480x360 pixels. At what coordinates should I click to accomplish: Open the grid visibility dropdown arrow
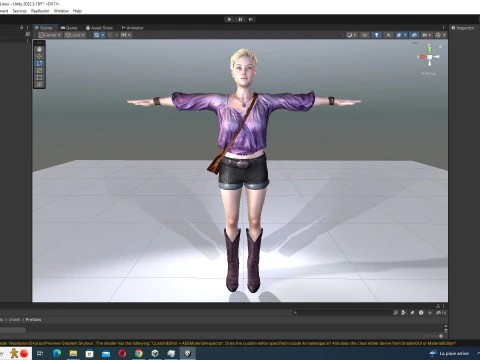point(103,35)
